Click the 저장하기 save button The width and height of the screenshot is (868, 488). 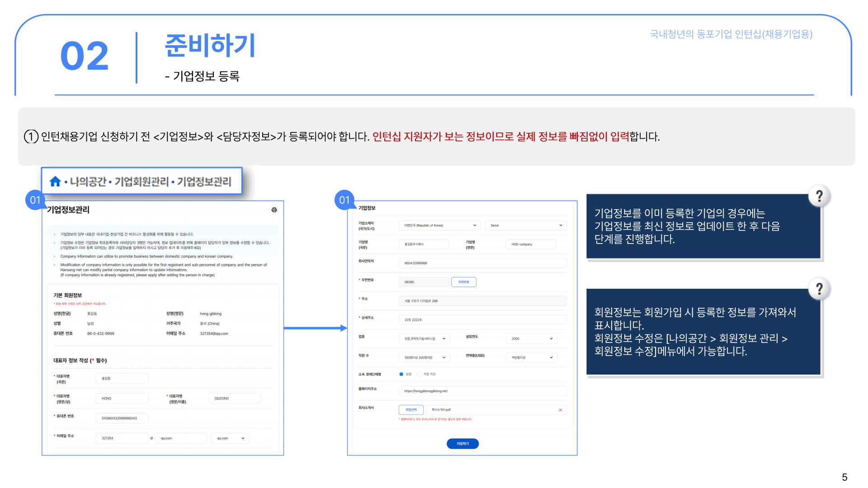(x=462, y=444)
